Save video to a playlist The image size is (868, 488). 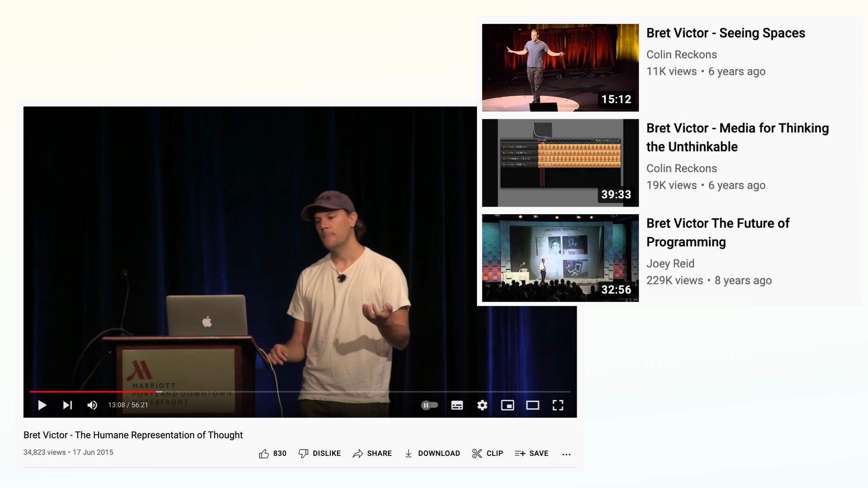532,453
